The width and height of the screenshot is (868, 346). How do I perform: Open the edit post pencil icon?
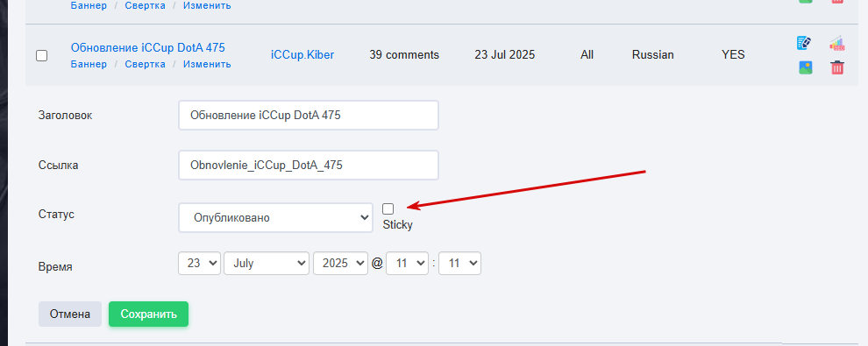coord(804,43)
